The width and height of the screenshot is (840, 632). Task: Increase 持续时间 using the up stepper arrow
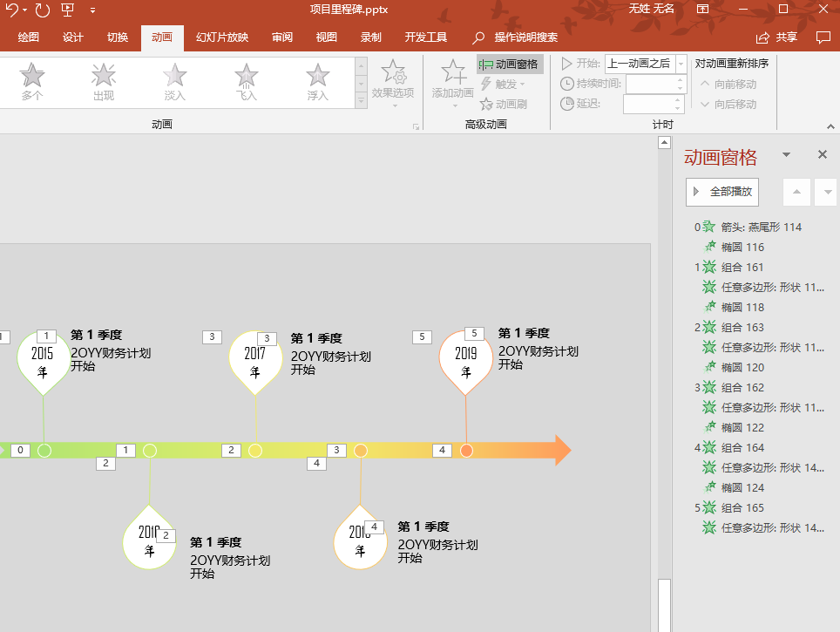point(679,79)
